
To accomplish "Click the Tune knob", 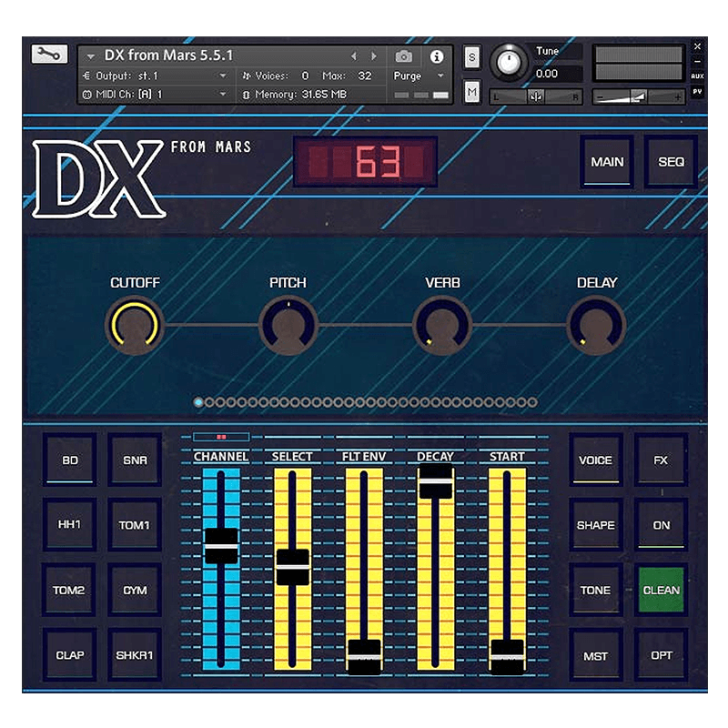I will tap(509, 61).
